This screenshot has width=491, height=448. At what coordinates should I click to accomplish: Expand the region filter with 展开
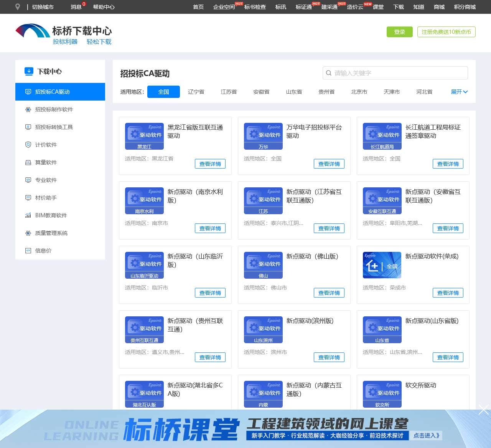point(459,92)
